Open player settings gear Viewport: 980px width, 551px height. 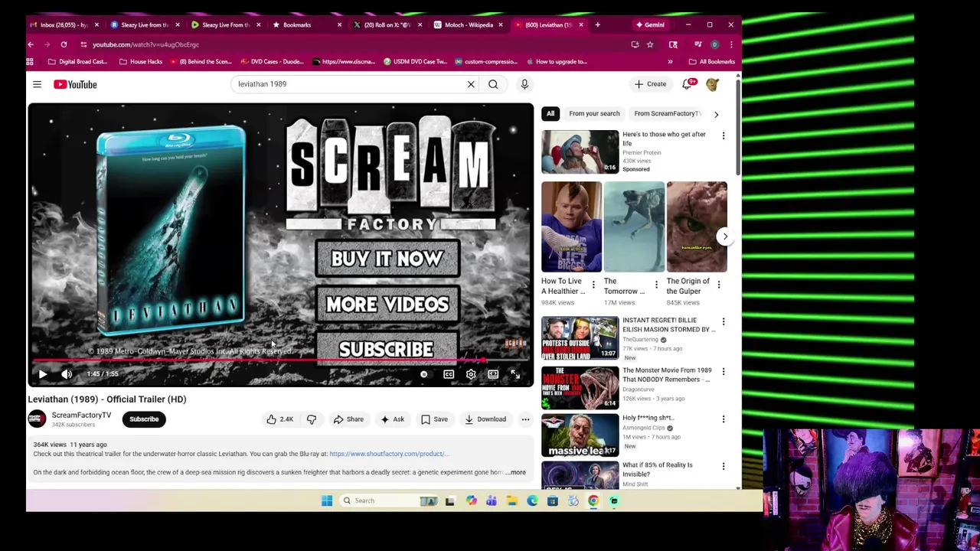click(x=471, y=374)
